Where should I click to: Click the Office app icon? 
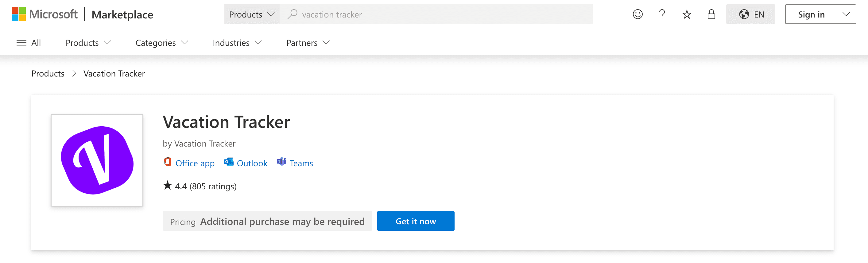168,162
